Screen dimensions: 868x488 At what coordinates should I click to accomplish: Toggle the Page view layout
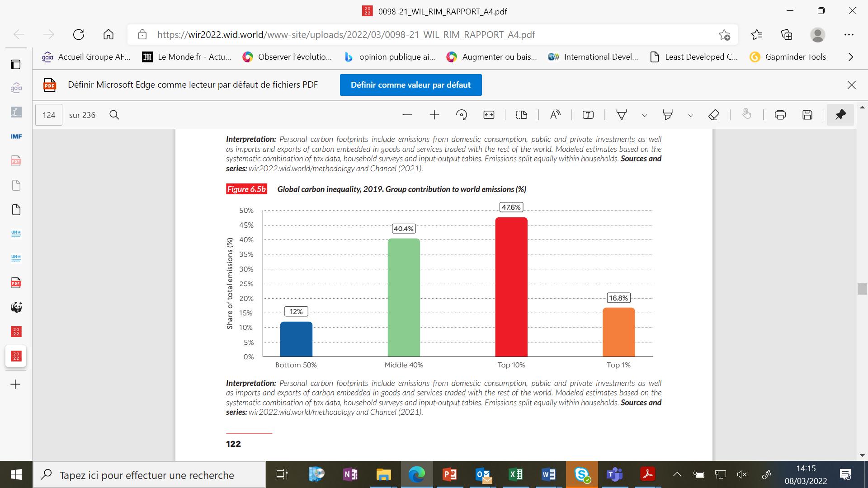point(522,115)
